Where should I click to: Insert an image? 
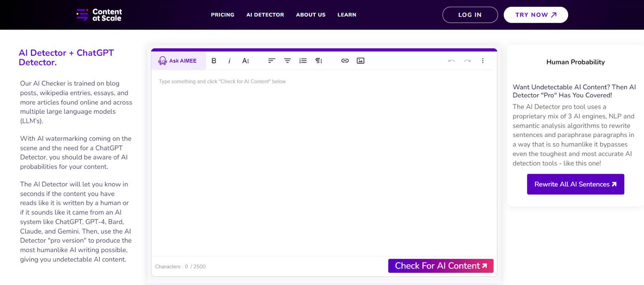tap(361, 61)
